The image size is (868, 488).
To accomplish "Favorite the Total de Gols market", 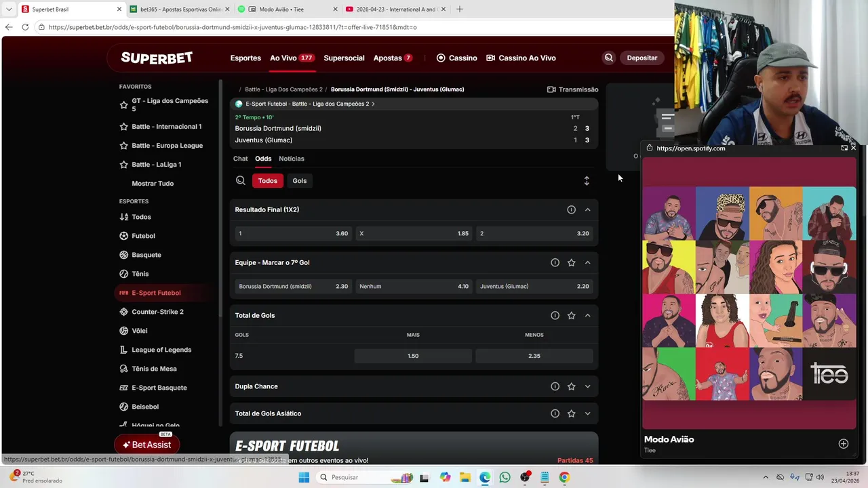I will [x=571, y=315].
